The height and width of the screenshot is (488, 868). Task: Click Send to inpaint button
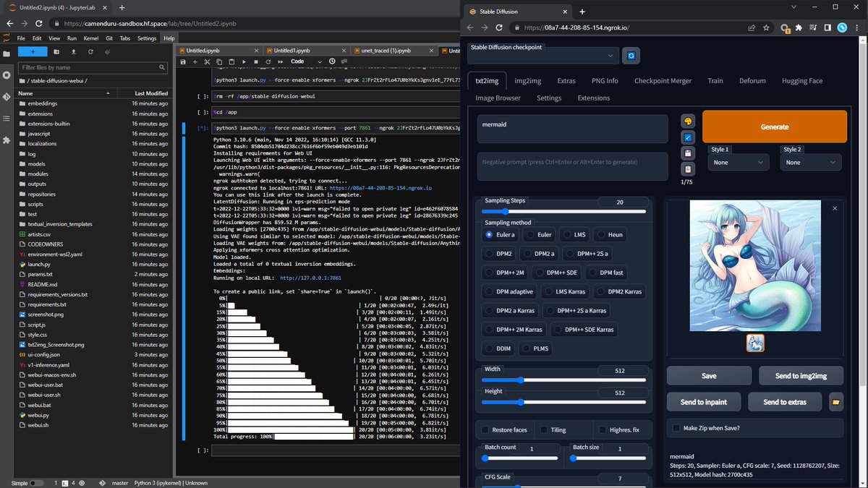click(704, 402)
